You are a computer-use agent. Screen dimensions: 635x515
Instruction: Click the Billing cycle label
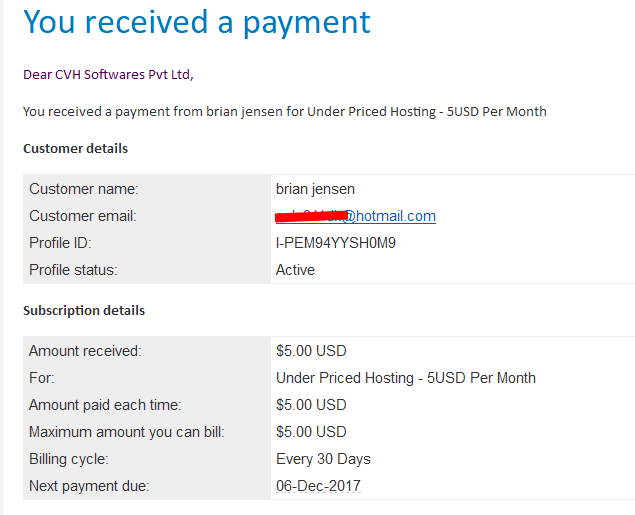(69, 459)
